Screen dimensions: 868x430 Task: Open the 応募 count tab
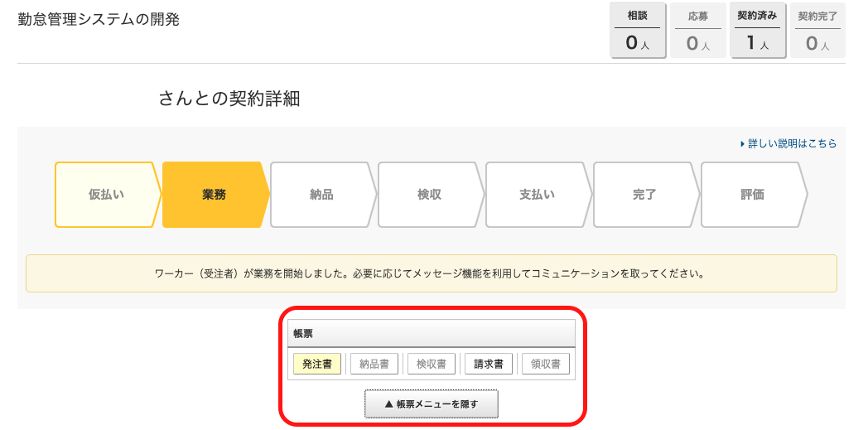tap(697, 31)
